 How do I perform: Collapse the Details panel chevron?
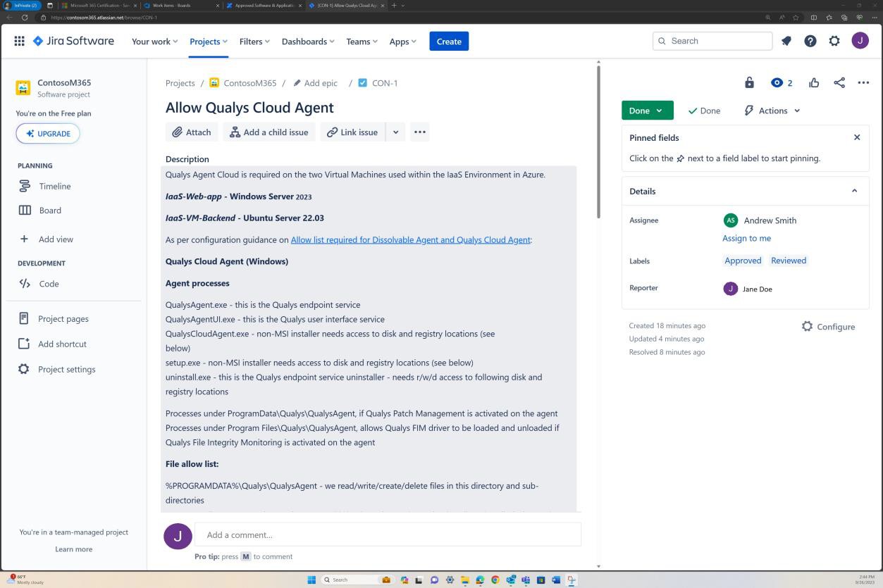click(854, 190)
